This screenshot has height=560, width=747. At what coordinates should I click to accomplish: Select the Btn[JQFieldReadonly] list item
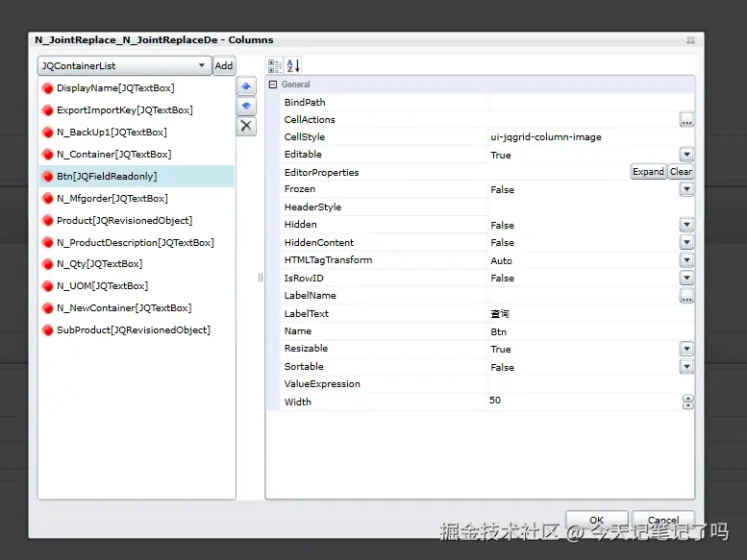pos(137,176)
